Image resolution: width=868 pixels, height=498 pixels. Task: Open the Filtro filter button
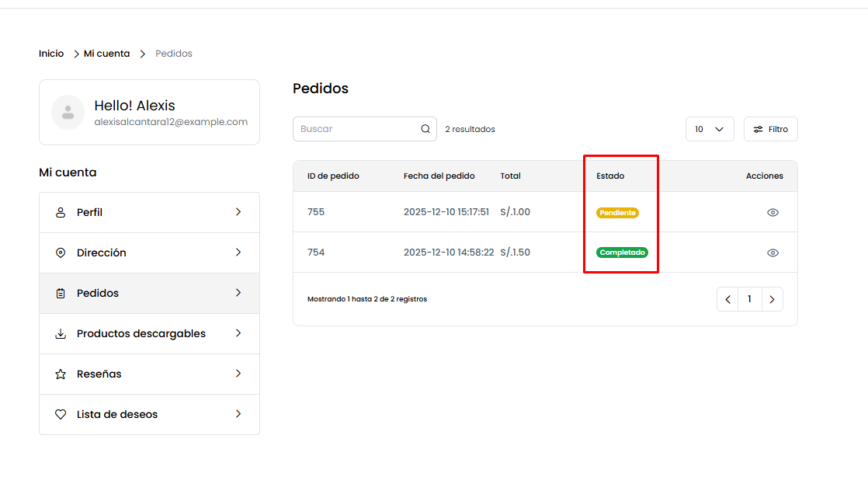click(770, 129)
